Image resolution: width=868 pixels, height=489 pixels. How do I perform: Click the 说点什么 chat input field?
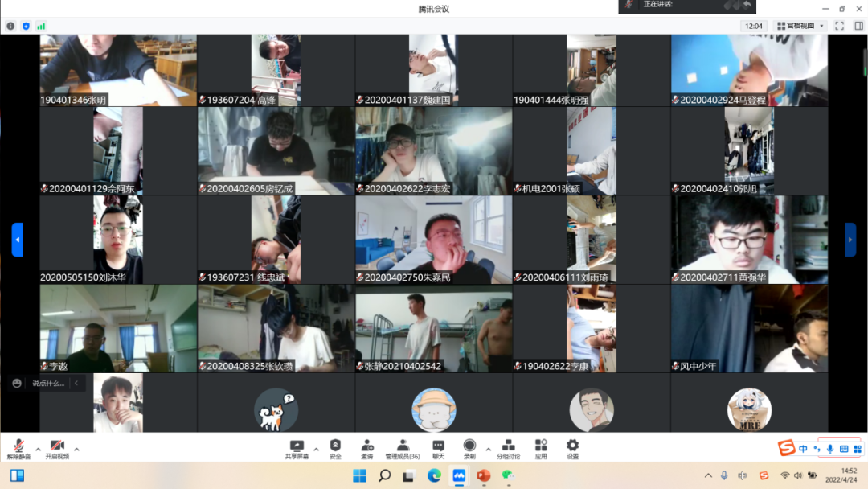pos(50,384)
